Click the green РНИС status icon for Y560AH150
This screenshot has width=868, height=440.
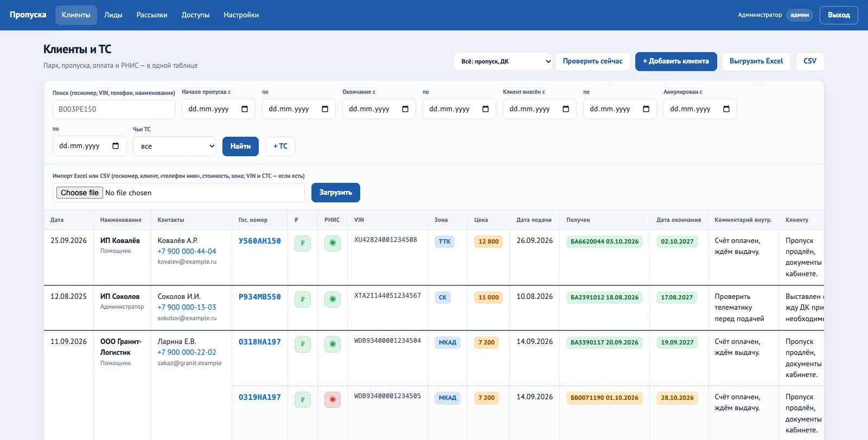coord(333,243)
